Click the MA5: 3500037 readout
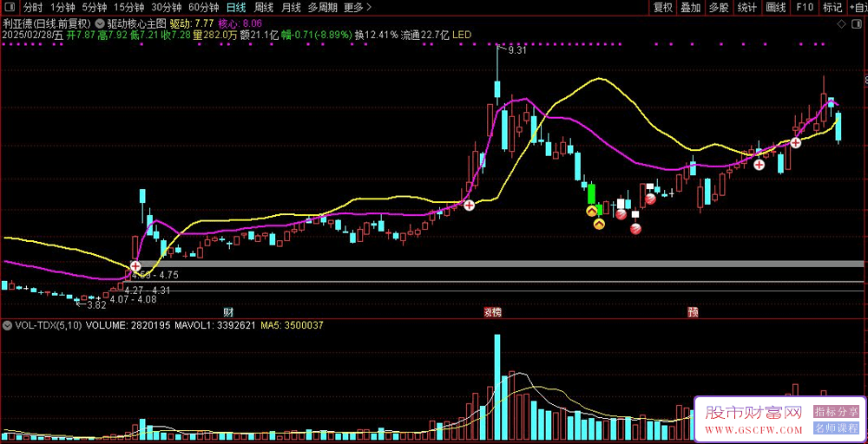The width and height of the screenshot is (868, 444). (291, 326)
